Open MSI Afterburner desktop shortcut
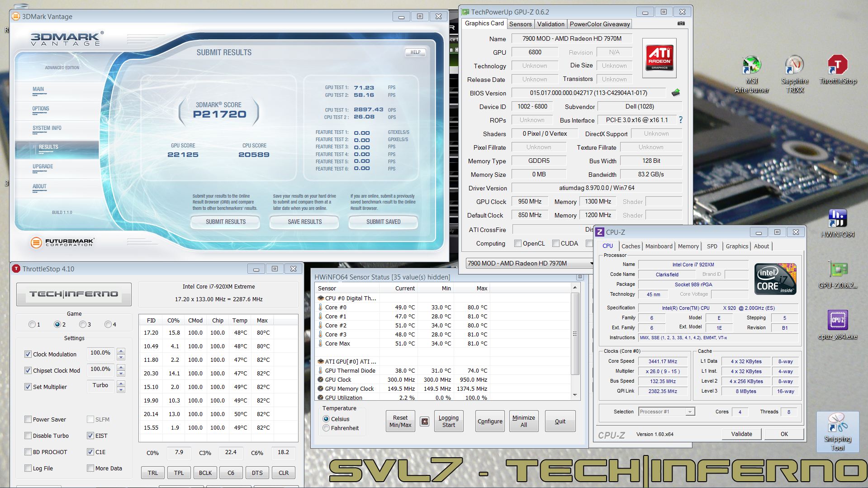Image resolution: width=868 pixels, height=488 pixels. 751,75
